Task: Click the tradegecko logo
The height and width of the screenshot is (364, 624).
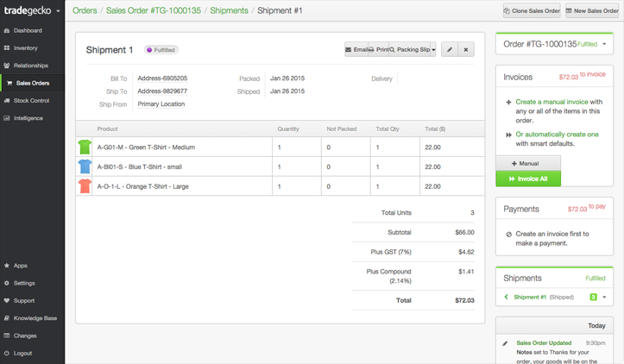Action: click(x=28, y=10)
